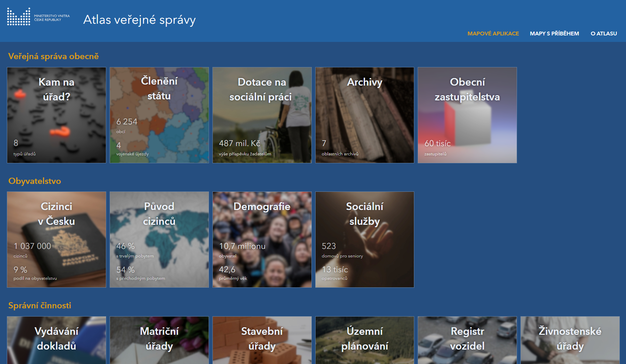Image resolution: width=626 pixels, height=364 pixels.
Task: Select the Matriční úřady tile
Action: point(159,340)
